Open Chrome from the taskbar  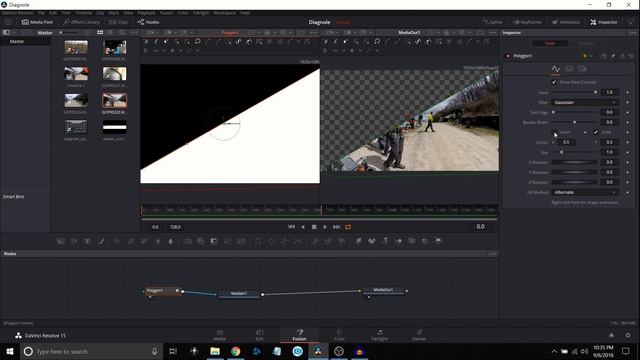[x=236, y=351]
